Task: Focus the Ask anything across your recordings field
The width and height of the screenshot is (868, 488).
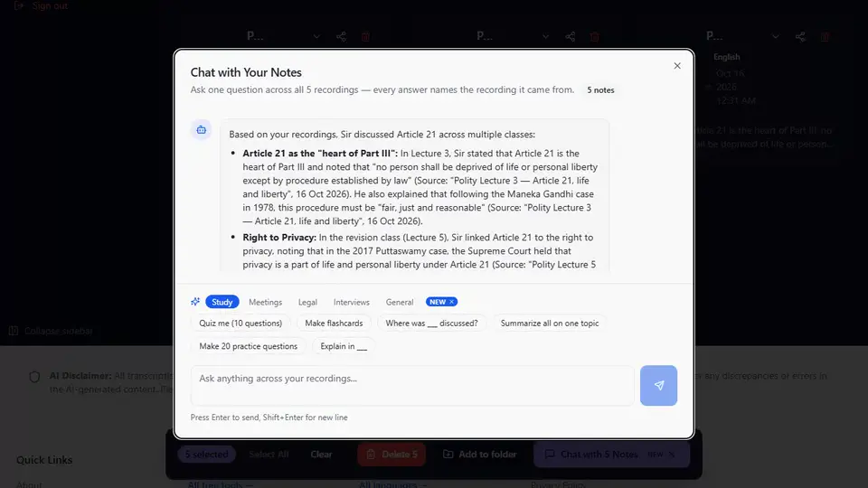Action: [x=412, y=385]
